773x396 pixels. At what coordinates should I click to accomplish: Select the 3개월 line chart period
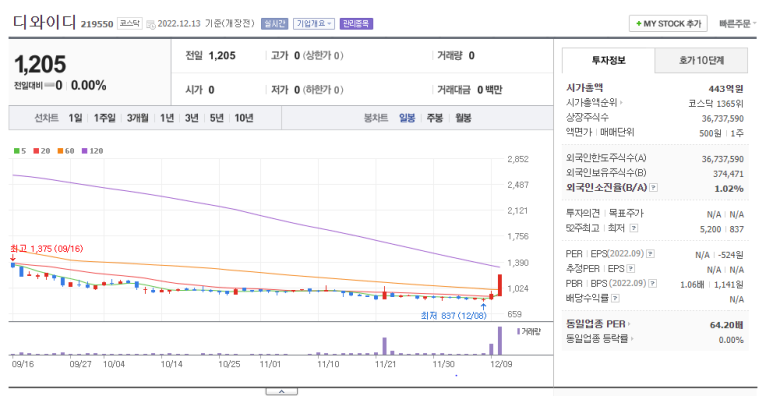click(x=138, y=118)
